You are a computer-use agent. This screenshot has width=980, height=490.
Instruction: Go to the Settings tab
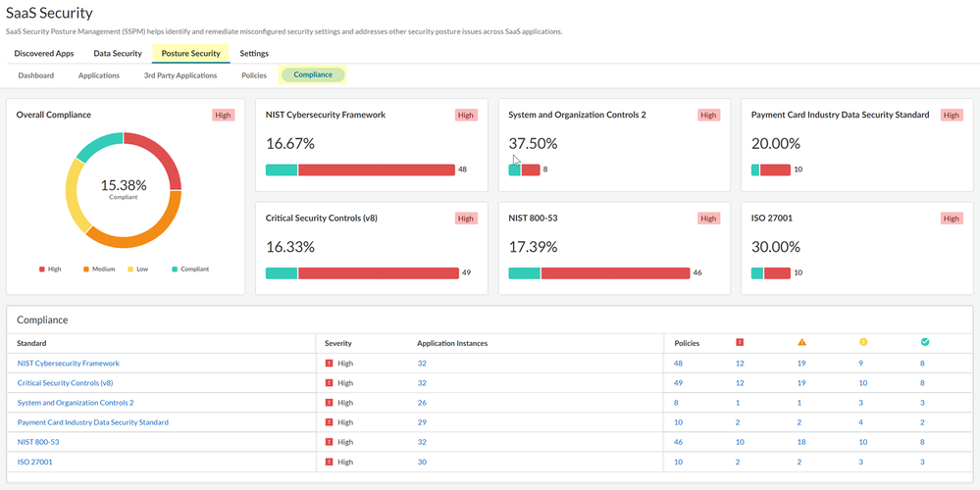click(254, 54)
